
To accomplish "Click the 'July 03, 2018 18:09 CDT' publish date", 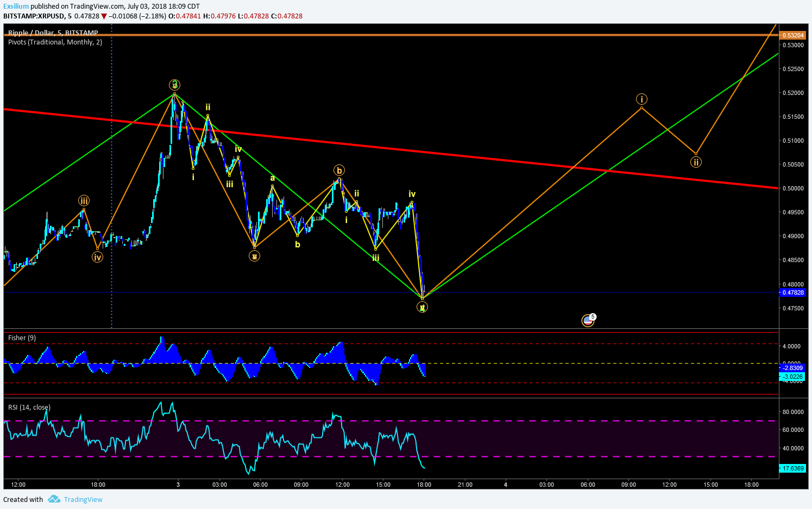I will coord(163,7).
